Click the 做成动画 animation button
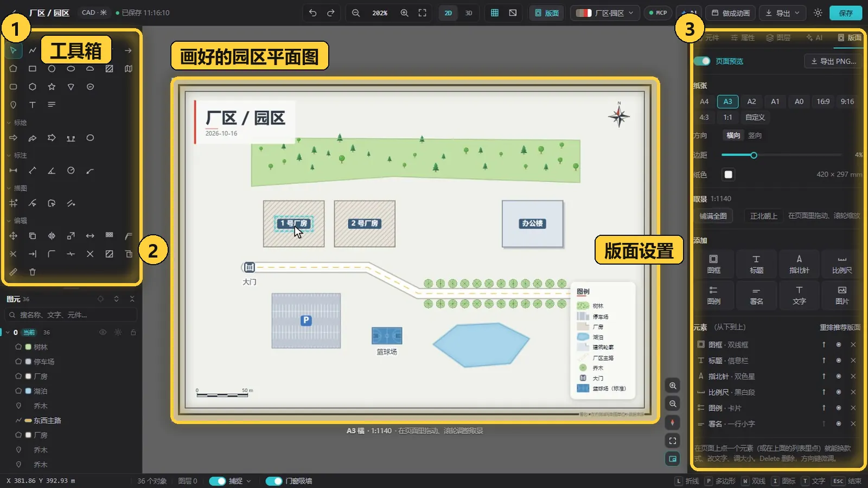Viewport: 868px width, 488px height. 730,13
